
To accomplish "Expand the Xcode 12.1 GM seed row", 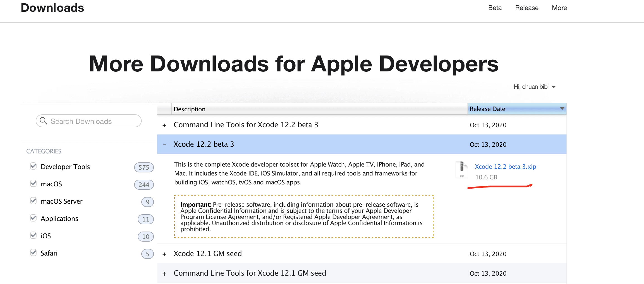I will tap(164, 254).
